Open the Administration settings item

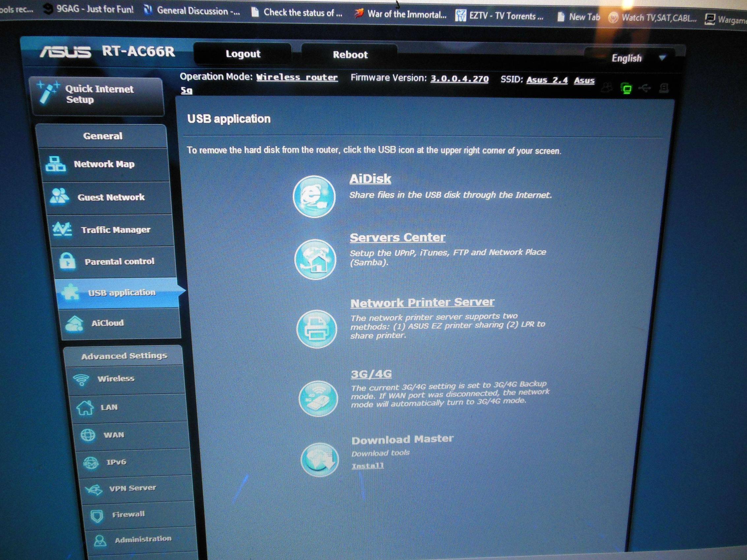142,540
